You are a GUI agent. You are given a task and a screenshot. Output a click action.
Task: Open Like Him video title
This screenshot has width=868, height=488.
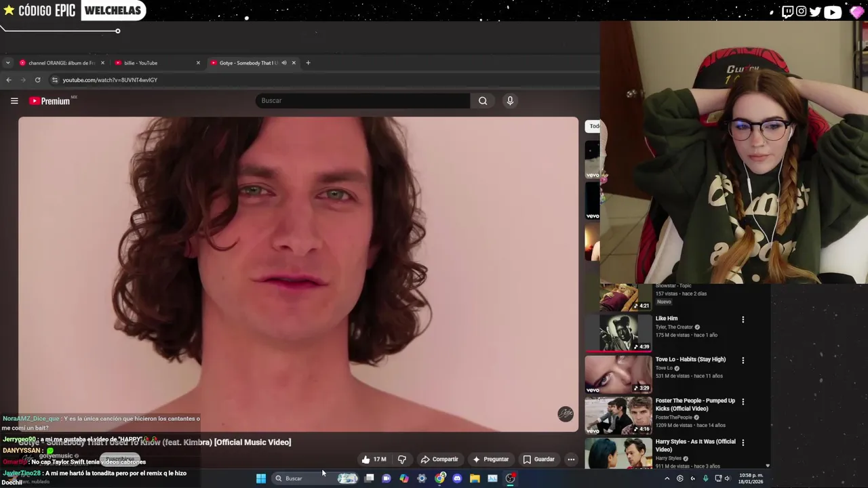click(667, 319)
